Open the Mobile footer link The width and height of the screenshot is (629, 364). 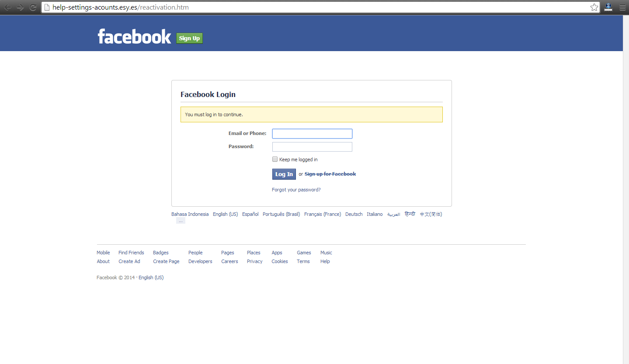(103, 253)
